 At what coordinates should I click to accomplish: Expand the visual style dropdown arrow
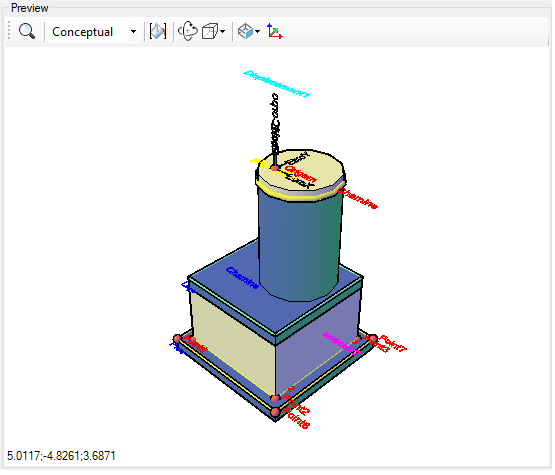(x=133, y=32)
